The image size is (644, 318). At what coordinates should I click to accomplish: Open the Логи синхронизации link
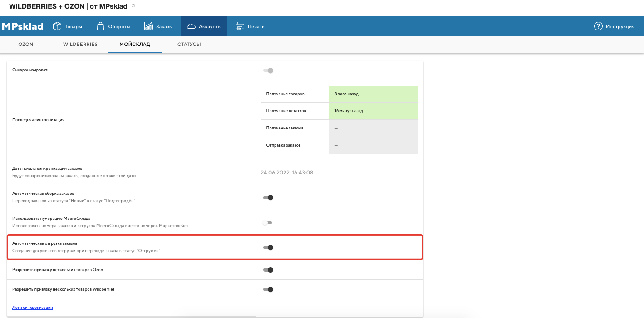tap(33, 308)
